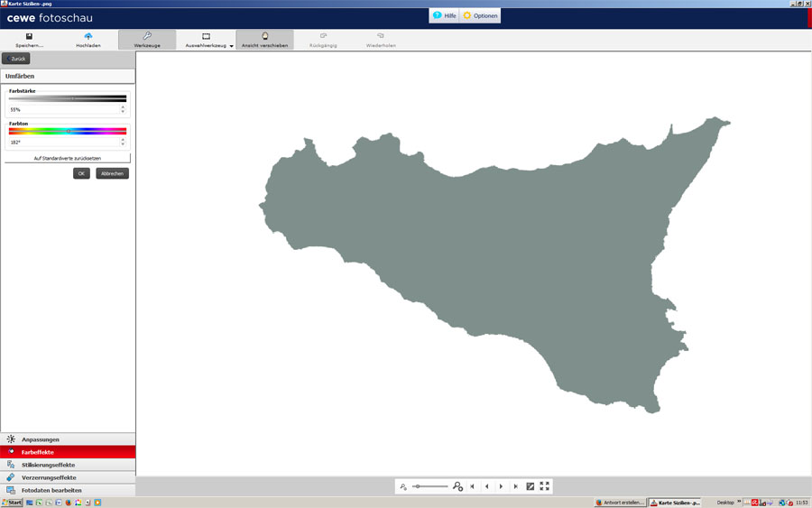Open the Windows Start menu
This screenshot has width=812, height=508.
[12, 503]
